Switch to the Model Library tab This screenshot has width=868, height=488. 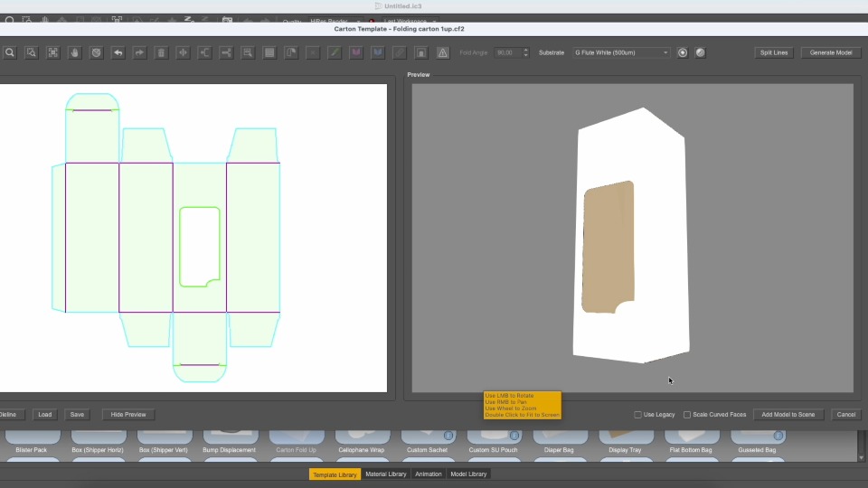click(x=468, y=474)
